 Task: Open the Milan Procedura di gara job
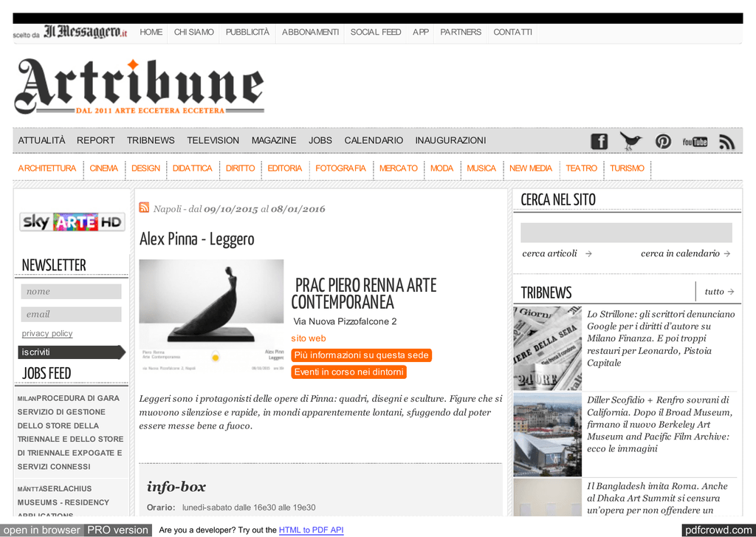70,432
